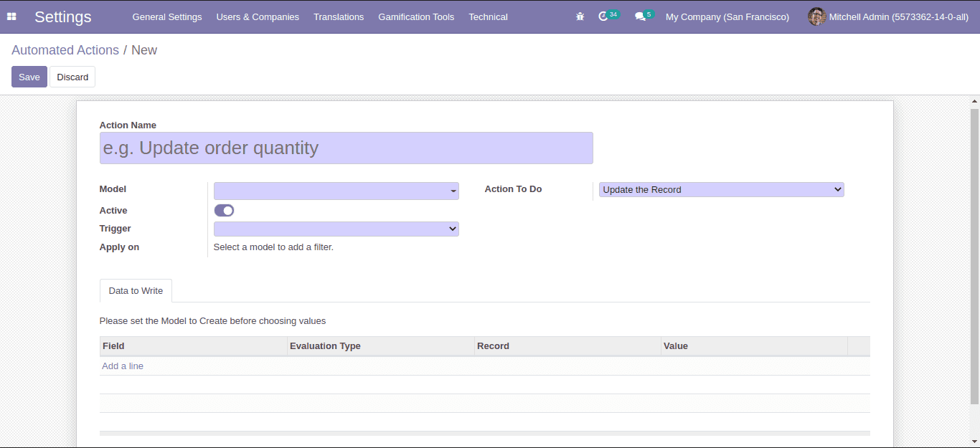
Task: Click 'Select a model to add a filter.' text
Action: 273,247
